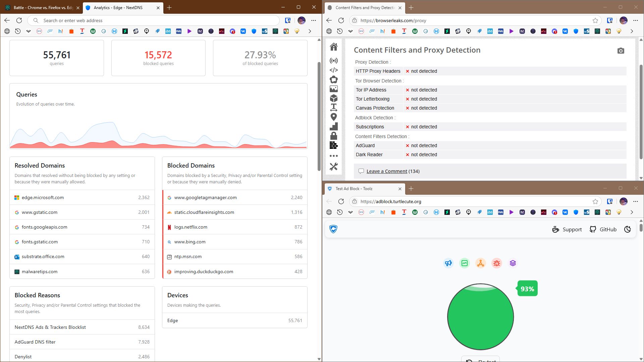Click the Search or enter web address field
The width and height of the screenshot is (644, 362).
[156, 20]
